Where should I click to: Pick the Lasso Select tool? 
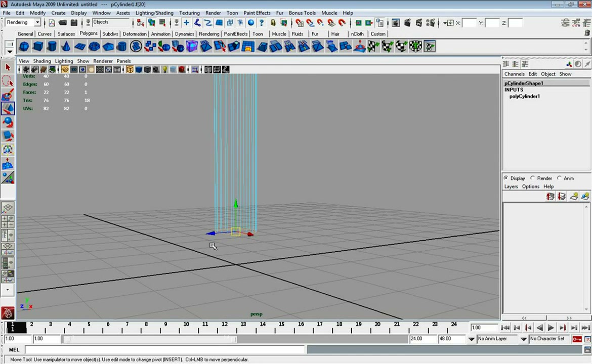pyautogui.click(x=8, y=81)
